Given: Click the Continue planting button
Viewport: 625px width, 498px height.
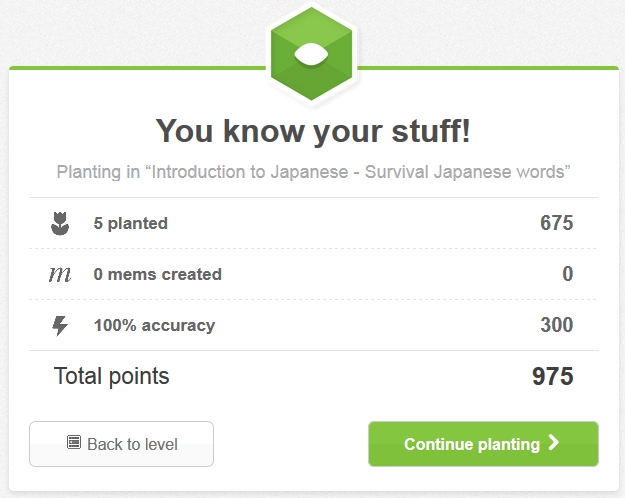Looking at the screenshot, I should point(483,444).
